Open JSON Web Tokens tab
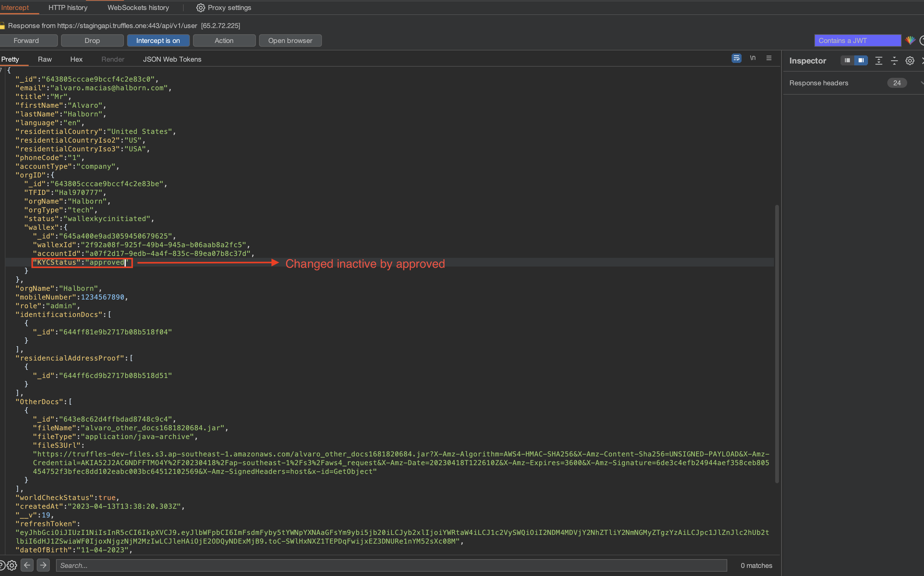This screenshot has height=576, width=924. (171, 59)
